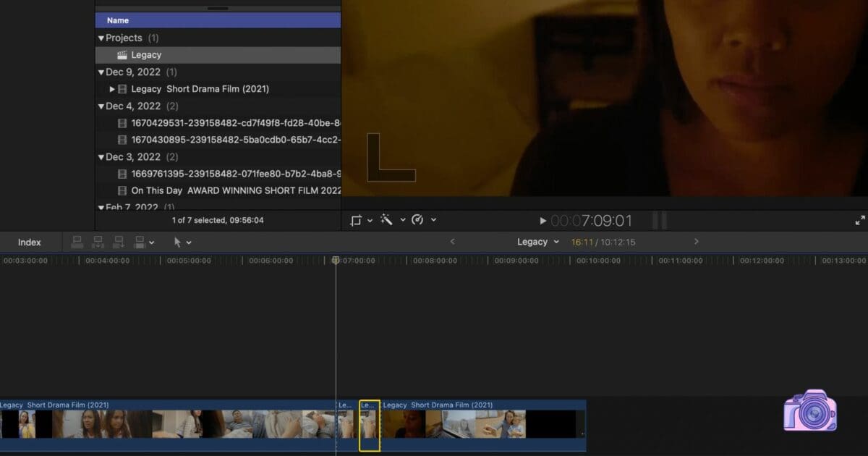The width and height of the screenshot is (868, 456).
Task: Click the yellow-highlighted clip in the timeline
Action: [370, 426]
